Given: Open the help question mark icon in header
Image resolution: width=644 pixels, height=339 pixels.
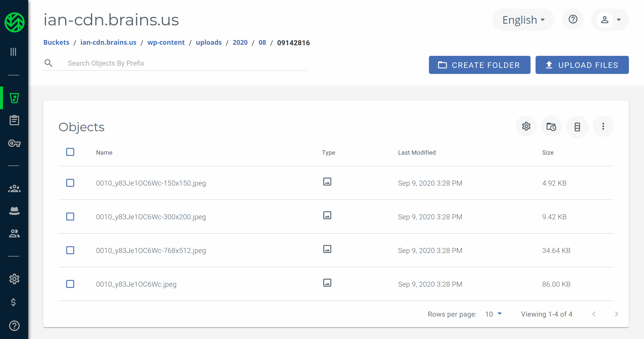Looking at the screenshot, I should [573, 19].
